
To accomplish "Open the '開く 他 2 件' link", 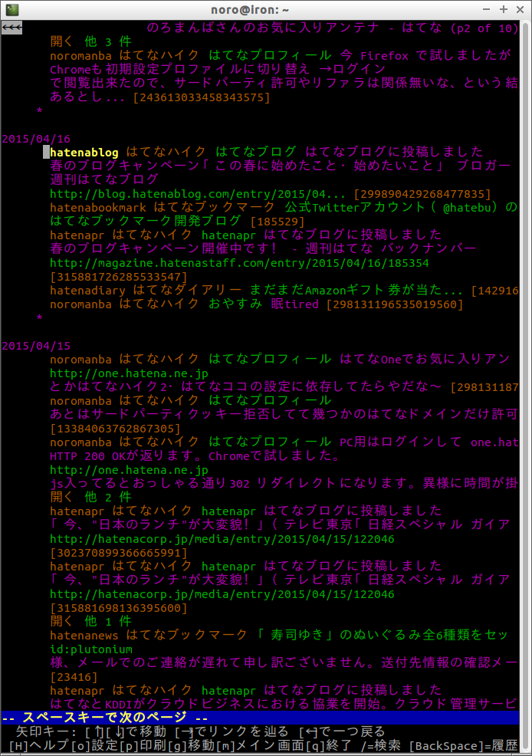I will coord(90,497).
